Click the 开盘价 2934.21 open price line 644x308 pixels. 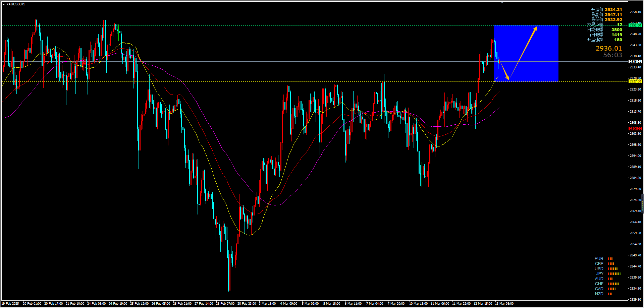(x=606, y=10)
